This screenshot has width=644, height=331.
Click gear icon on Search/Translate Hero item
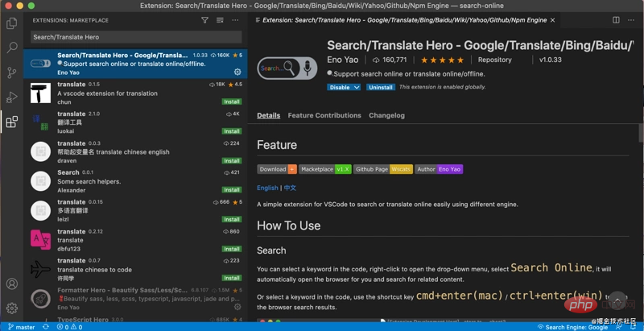click(237, 72)
